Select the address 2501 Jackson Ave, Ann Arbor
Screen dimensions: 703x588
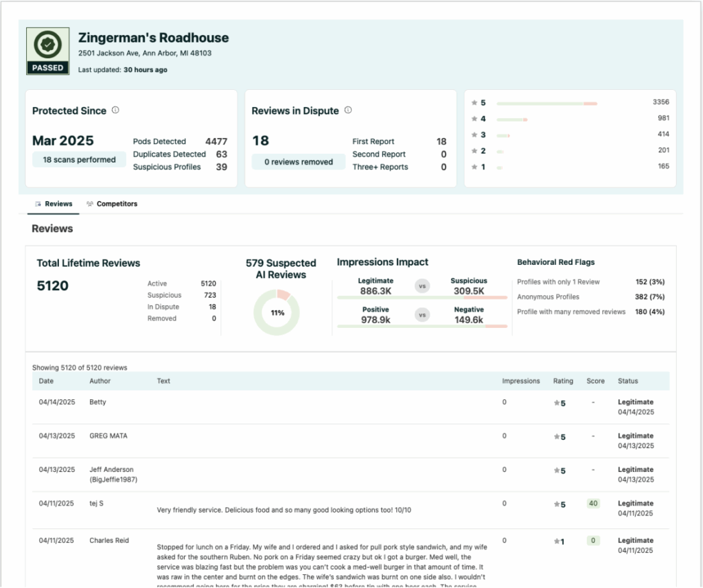(x=145, y=53)
